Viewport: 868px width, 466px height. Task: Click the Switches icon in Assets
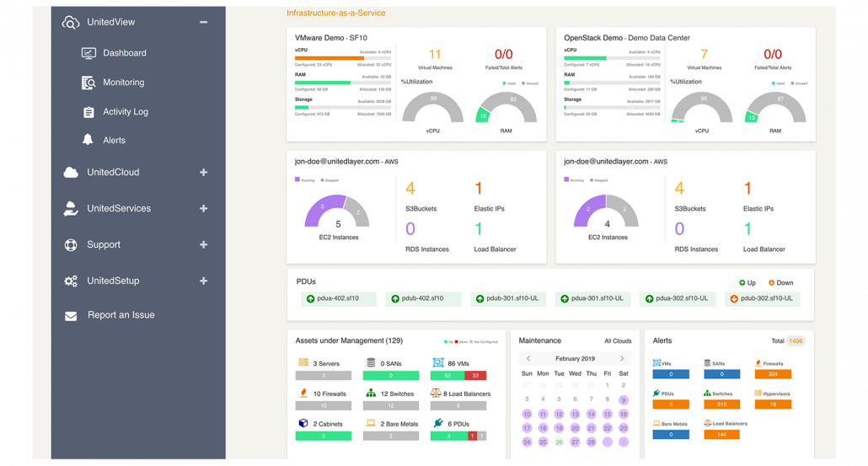pos(371,393)
